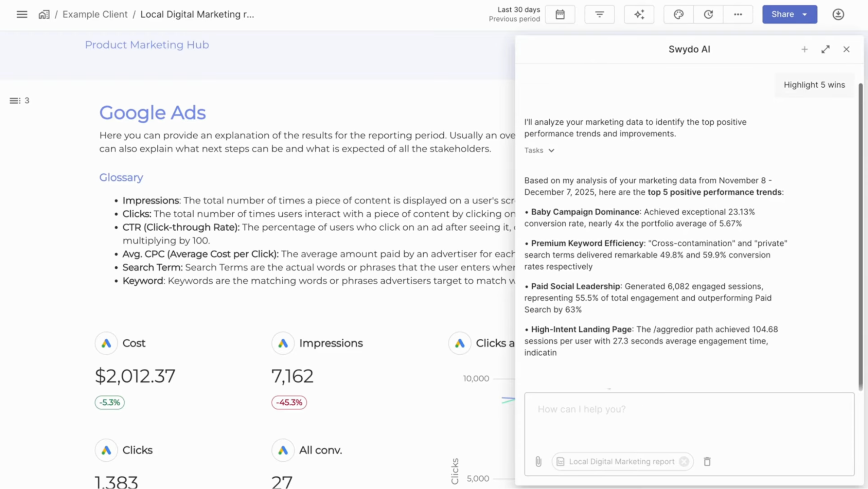This screenshot has height=489, width=868.
Task: Close the Swydo AI panel
Action: point(846,50)
